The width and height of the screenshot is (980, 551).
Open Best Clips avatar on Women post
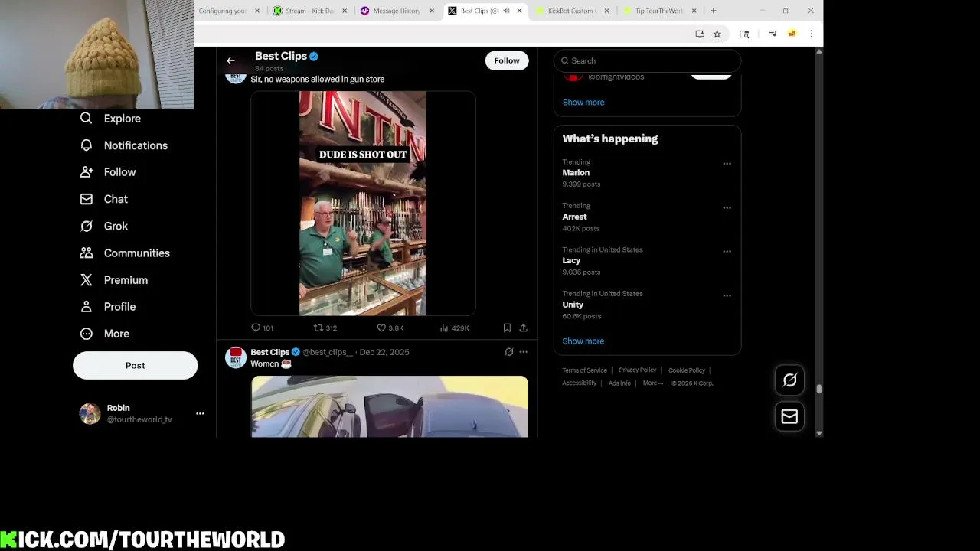[x=236, y=357]
